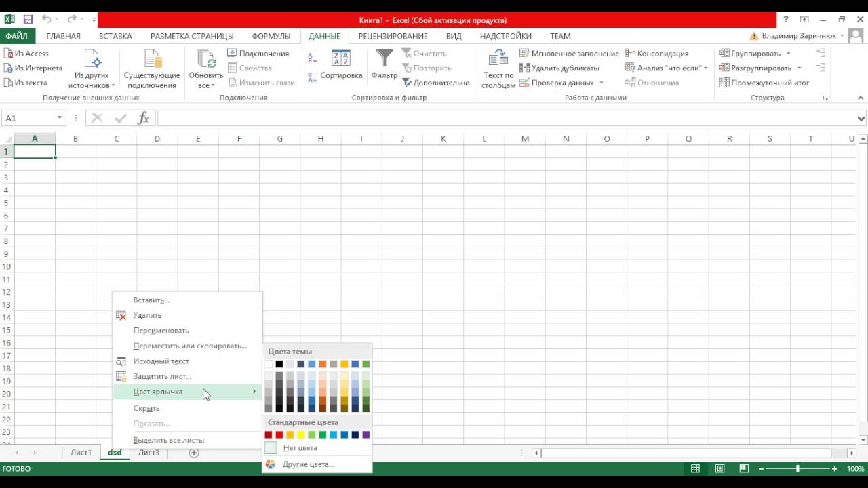Select row 5 header

click(6, 203)
